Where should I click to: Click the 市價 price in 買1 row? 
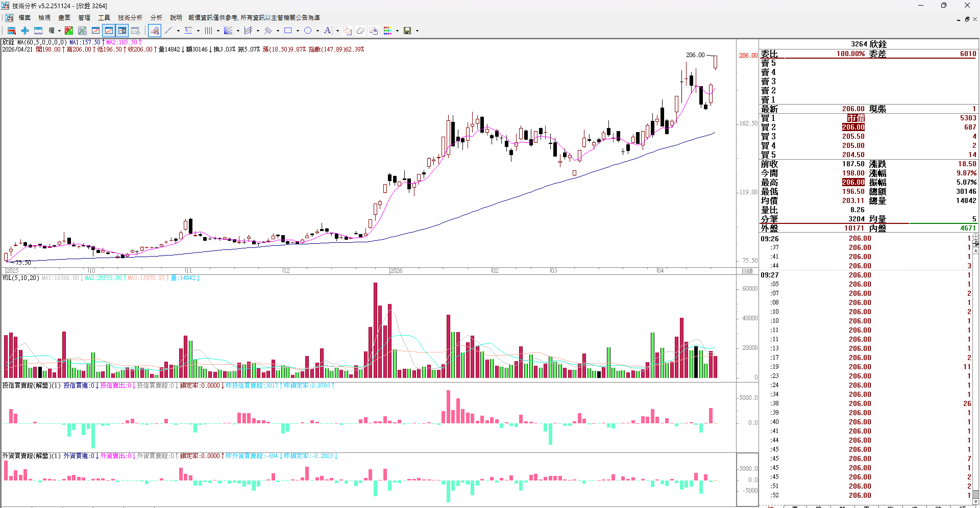point(856,118)
